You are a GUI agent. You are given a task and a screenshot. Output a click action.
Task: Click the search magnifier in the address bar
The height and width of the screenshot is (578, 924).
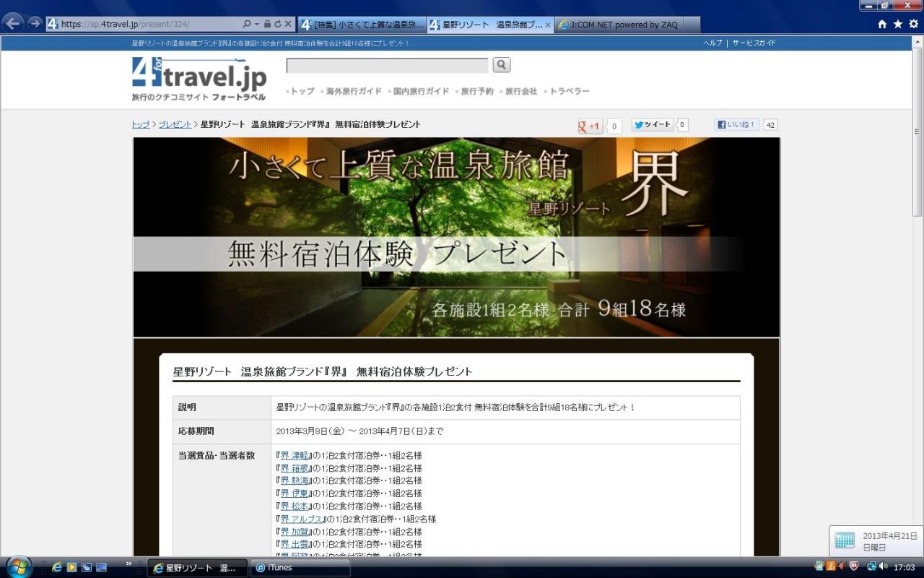(247, 25)
